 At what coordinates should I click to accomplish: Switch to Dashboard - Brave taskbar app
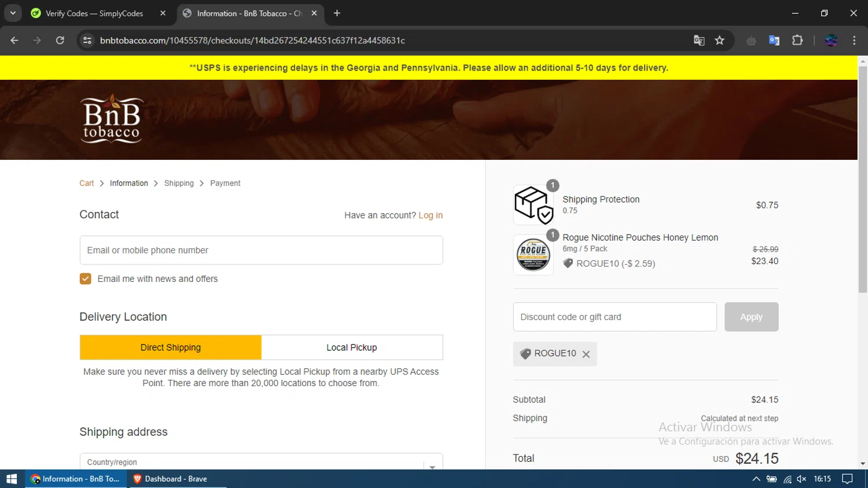click(176, 479)
